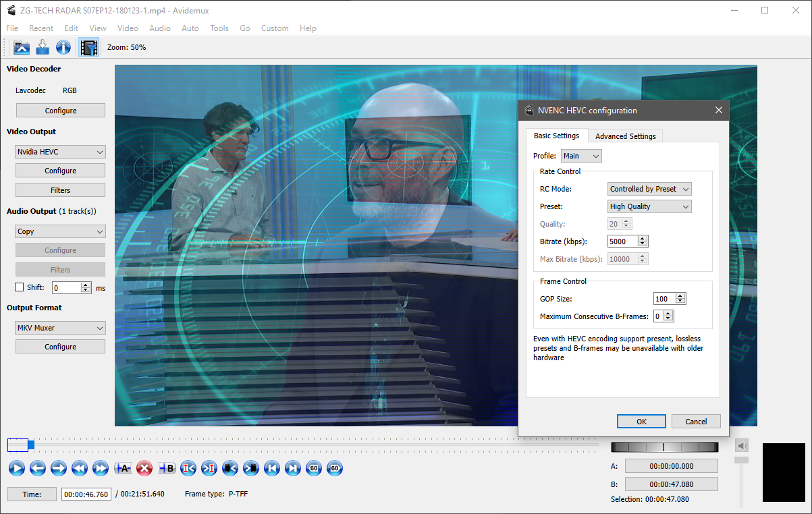This screenshot has height=514, width=812.
Task: Enable the audio Shift checkbox
Action: click(20, 287)
